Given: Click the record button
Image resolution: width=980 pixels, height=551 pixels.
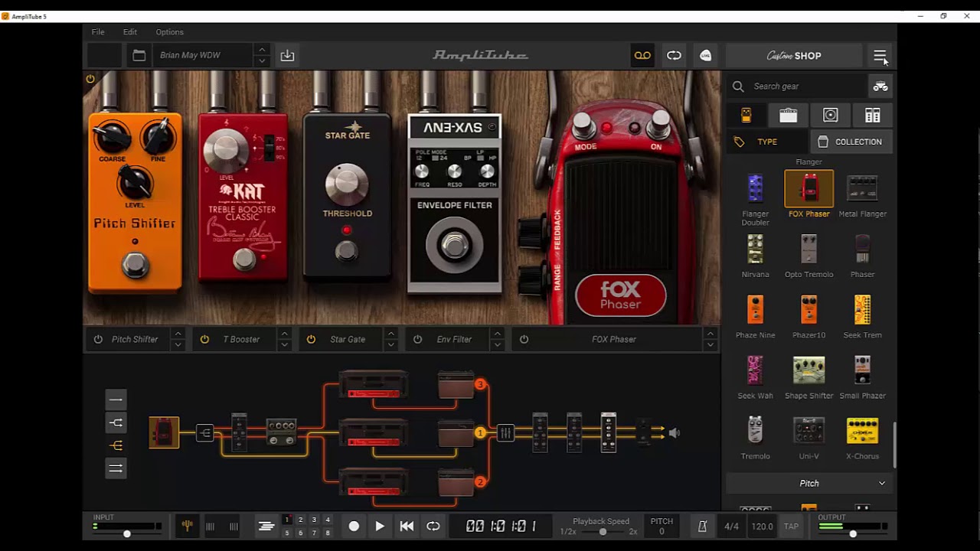Looking at the screenshot, I should [x=354, y=526].
